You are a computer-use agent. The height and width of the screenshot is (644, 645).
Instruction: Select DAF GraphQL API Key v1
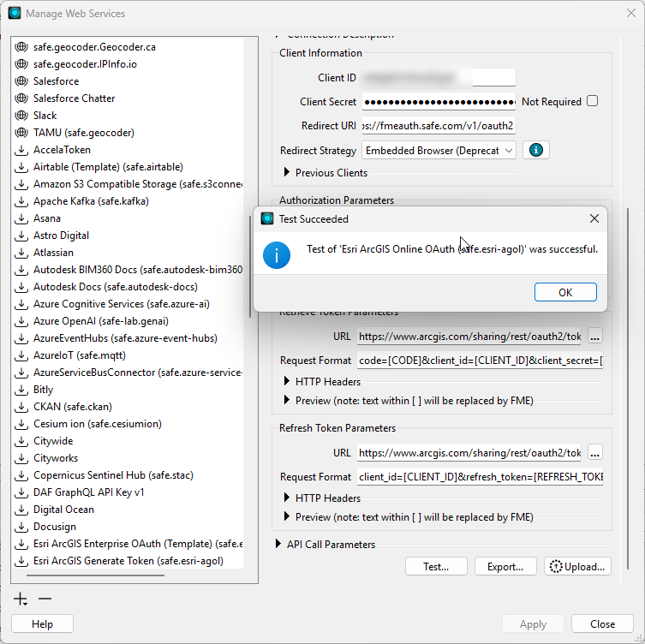tap(128, 492)
